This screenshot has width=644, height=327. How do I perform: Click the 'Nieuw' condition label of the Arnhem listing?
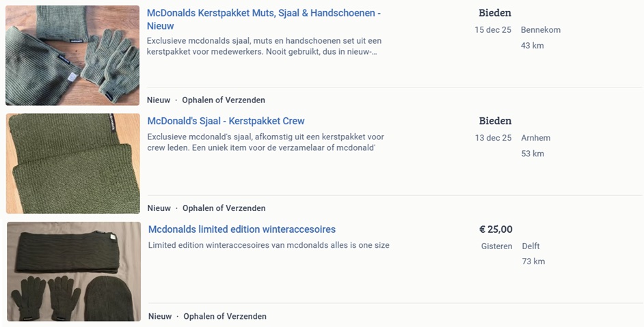[159, 208]
